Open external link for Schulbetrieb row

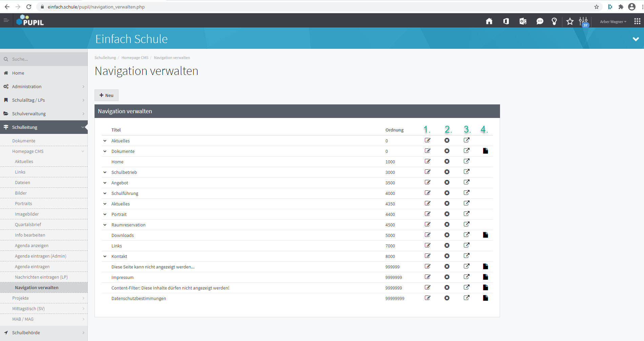(466, 172)
